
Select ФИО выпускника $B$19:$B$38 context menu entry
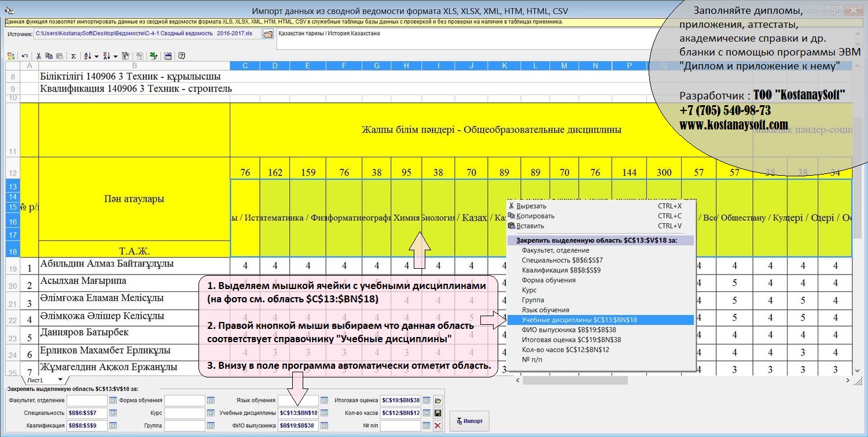pos(600,329)
